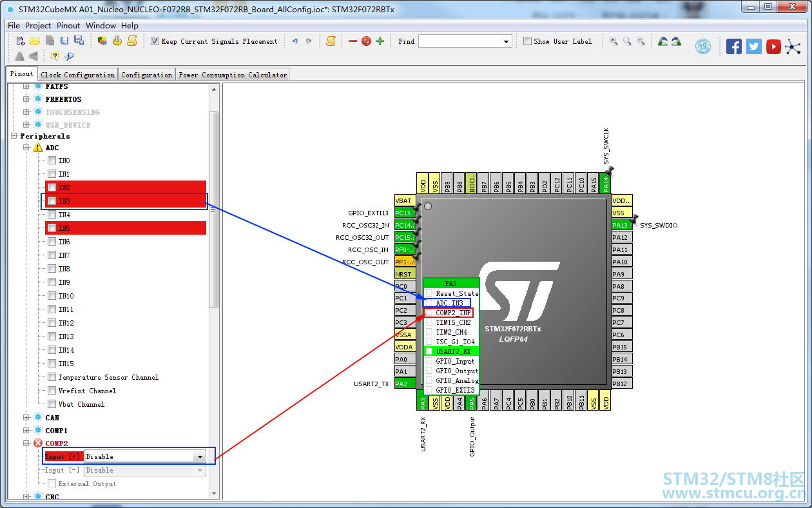Open the Facebook link icon
Screen dimensions: 812x508
[x=733, y=46]
